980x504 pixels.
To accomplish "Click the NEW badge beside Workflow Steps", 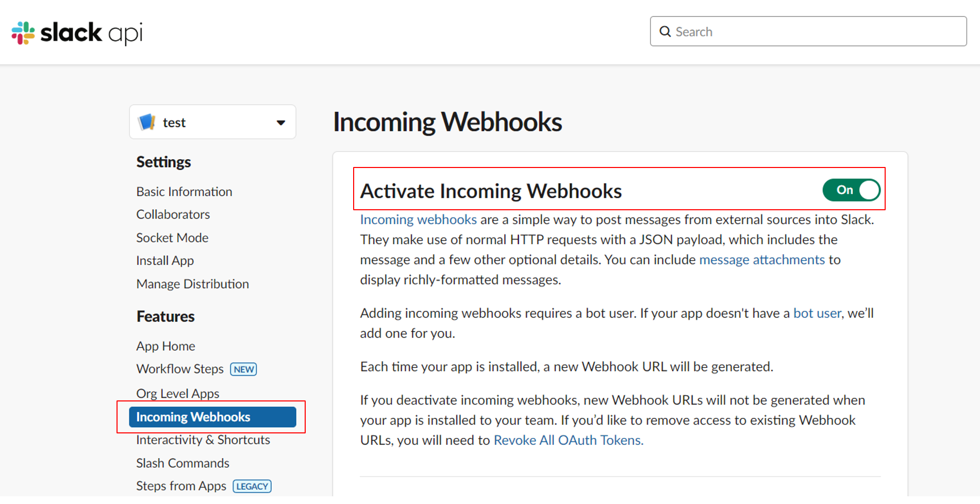I will 243,369.
